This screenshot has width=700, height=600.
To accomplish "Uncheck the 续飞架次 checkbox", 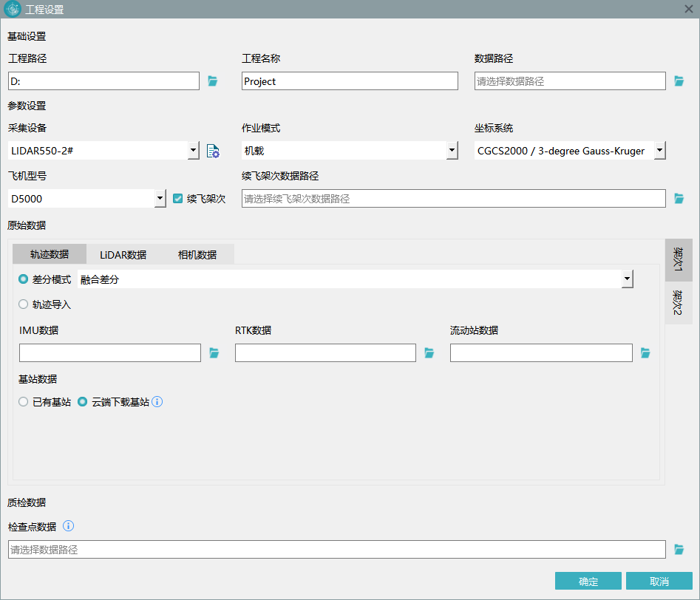I will [177, 199].
